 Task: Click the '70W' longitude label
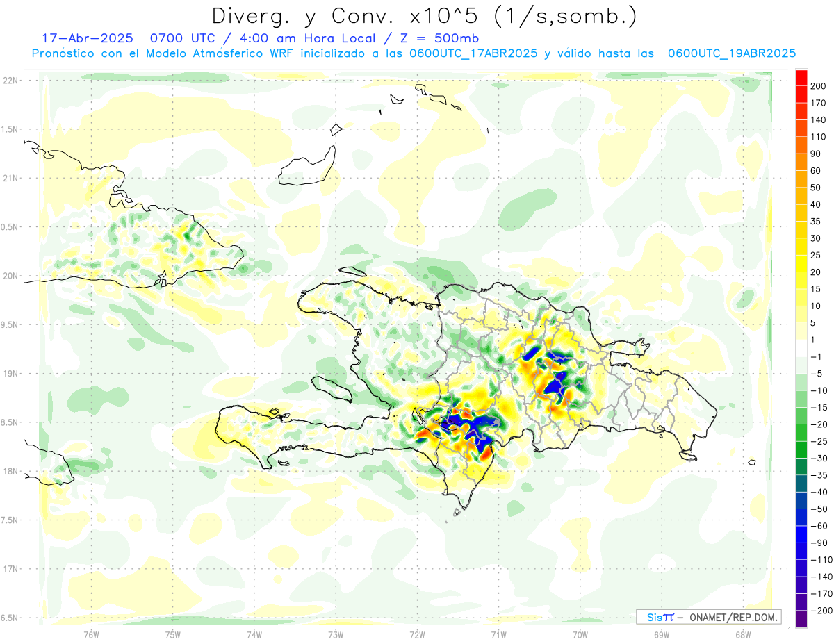pyautogui.click(x=580, y=634)
